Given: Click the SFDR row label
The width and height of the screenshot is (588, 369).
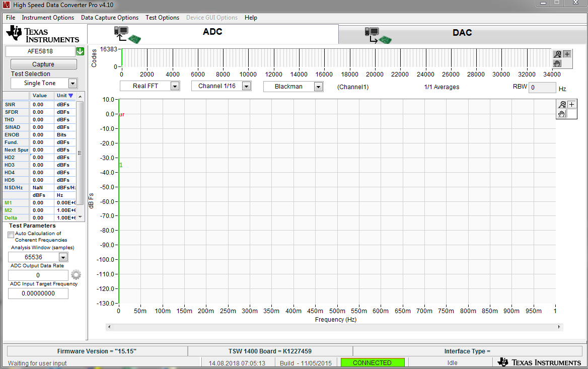Looking at the screenshot, I should click(12, 112).
